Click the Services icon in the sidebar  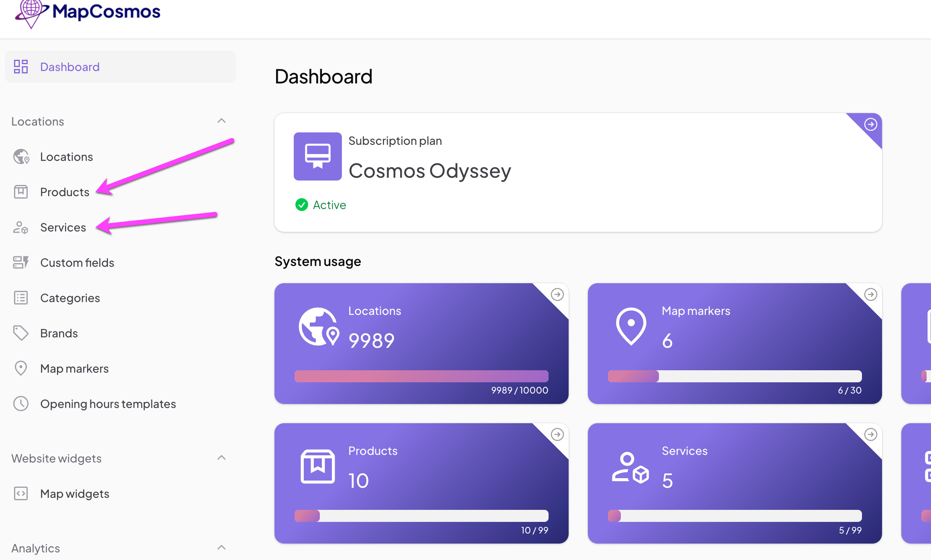click(x=20, y=227)
